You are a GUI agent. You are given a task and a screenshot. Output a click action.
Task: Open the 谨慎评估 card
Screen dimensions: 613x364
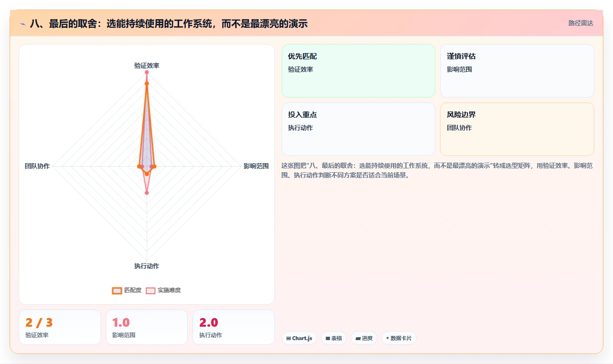tap(517, 71)
